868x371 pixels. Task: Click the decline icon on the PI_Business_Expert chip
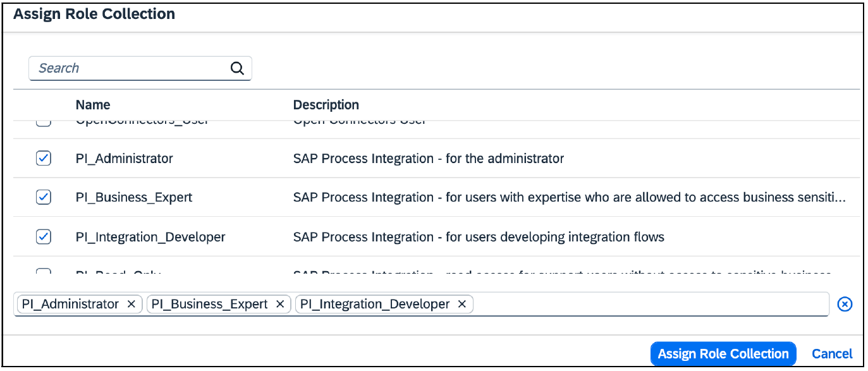pos(279,304)
